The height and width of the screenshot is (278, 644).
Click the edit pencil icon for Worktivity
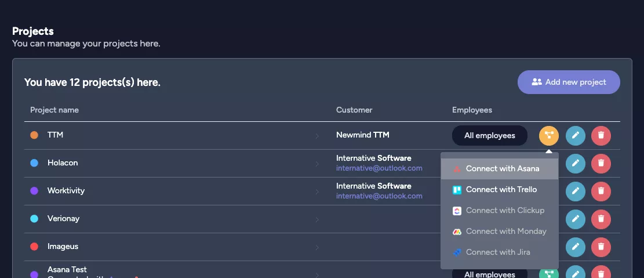coord(575,190)
